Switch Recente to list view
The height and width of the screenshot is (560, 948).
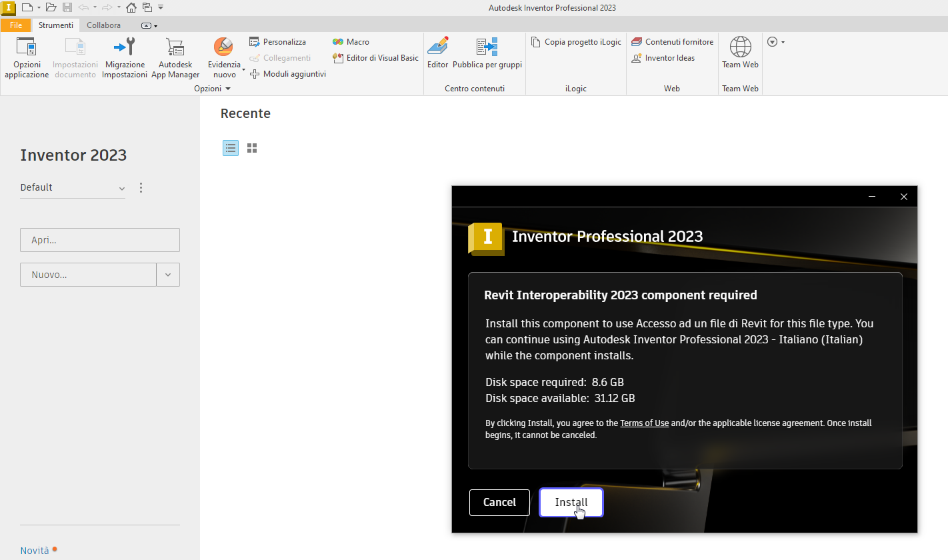point(231,148)
